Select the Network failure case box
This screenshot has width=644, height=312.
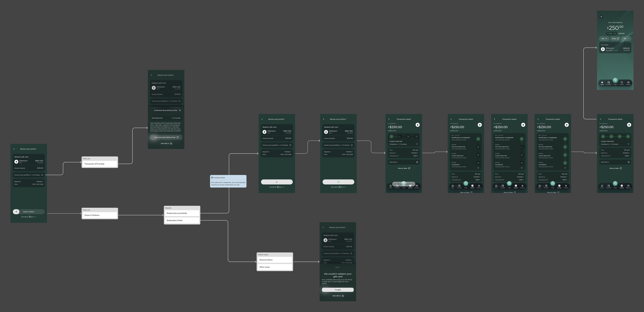[x=275, y=260]
